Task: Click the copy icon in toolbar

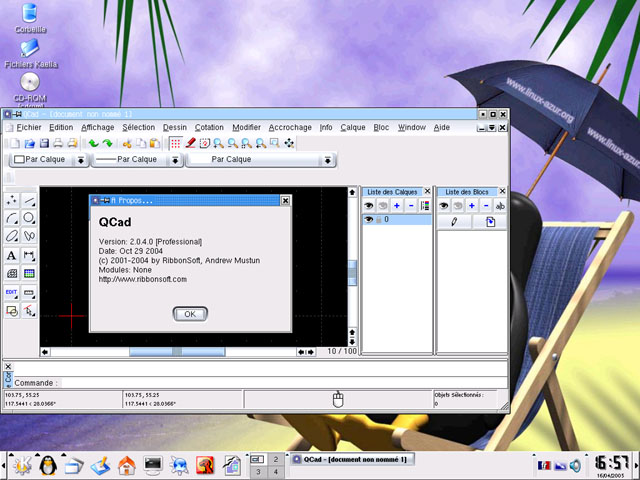Action: pyautogui.click(x=141, y=143)
